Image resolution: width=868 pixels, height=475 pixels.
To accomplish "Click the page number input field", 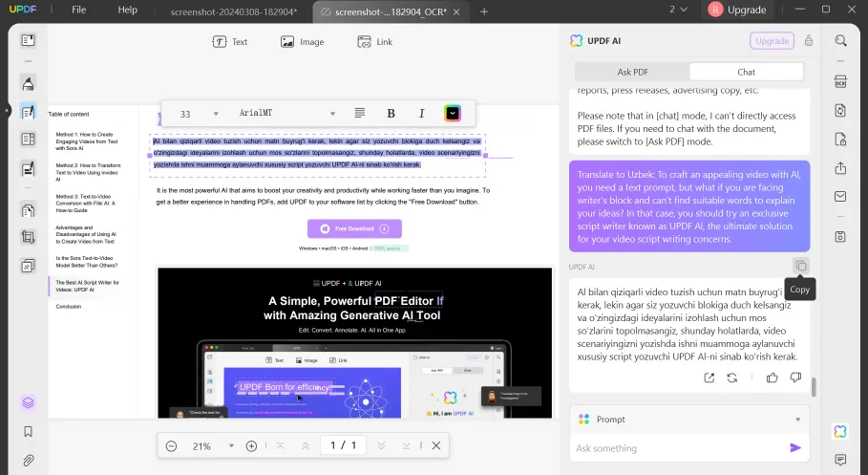I will 343,445.
